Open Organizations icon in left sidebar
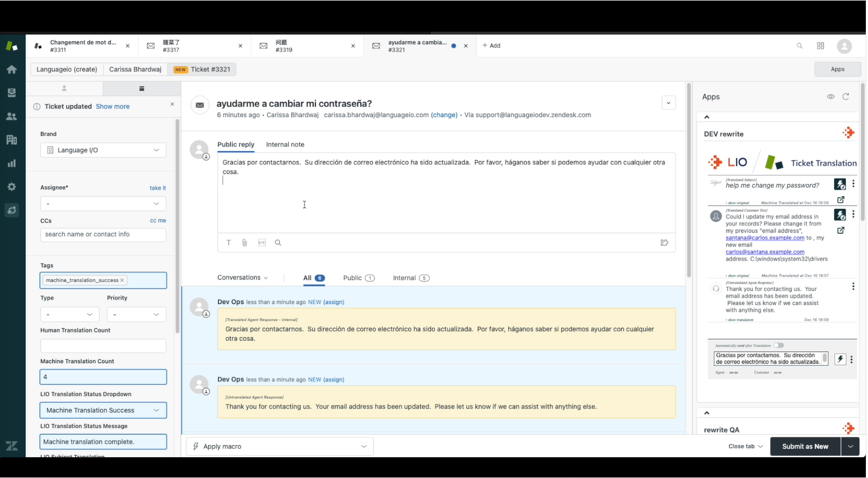 point(12,140)
